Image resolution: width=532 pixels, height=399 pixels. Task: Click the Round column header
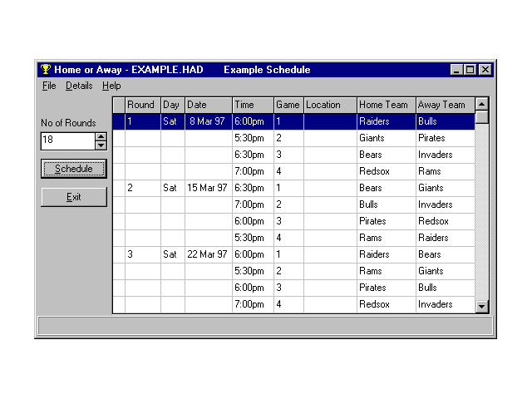coord(142,105)
